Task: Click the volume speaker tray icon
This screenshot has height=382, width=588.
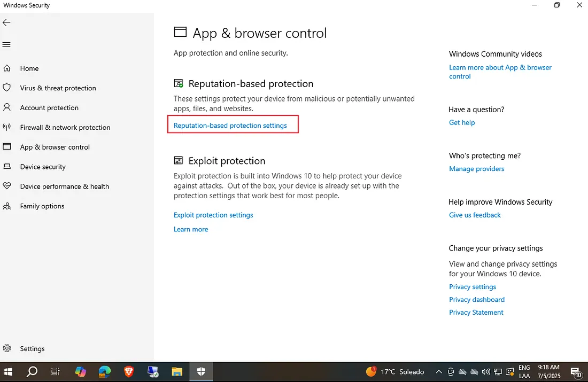Action: point(486,372)
